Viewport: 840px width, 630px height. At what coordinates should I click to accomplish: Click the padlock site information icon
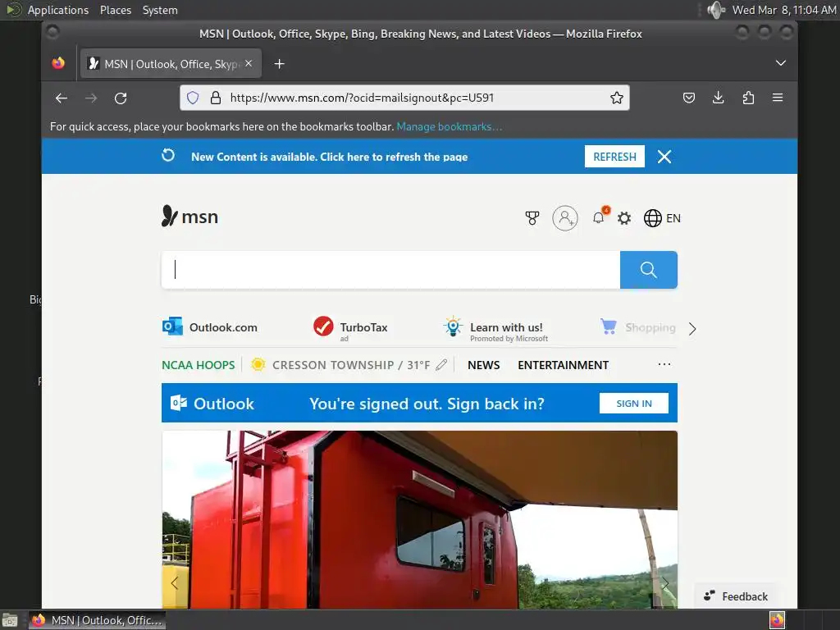(216, 98)
